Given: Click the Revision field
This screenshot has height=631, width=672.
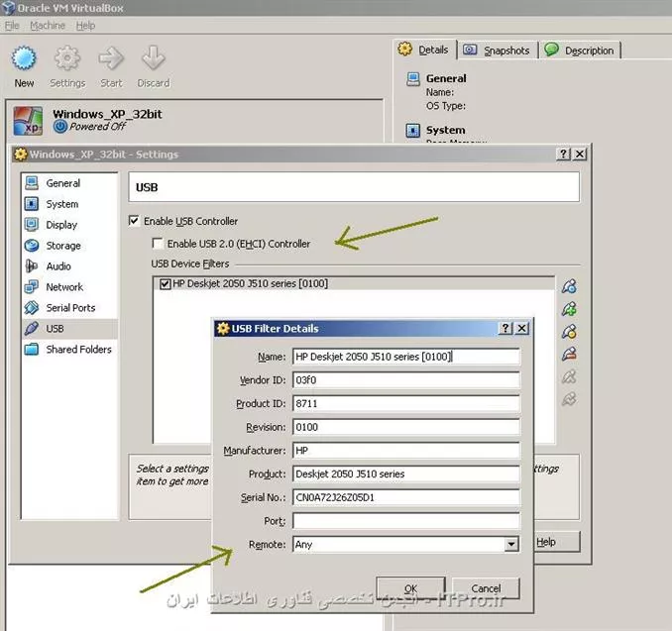Looking at the screenshot, I should (405, 427).
